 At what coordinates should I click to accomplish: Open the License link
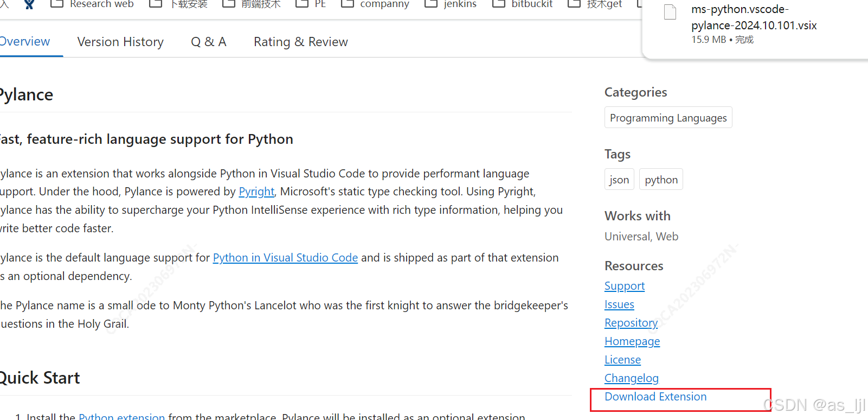pos(622,360)
